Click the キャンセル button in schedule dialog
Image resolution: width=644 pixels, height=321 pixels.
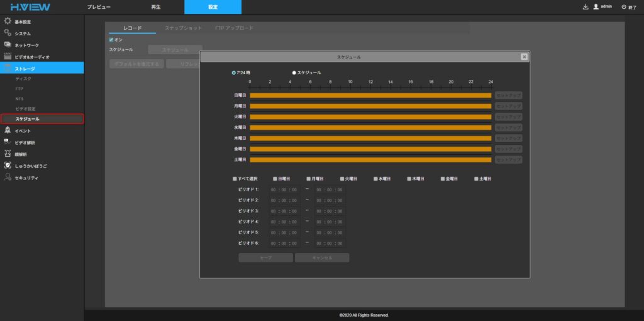coord(321,257)
